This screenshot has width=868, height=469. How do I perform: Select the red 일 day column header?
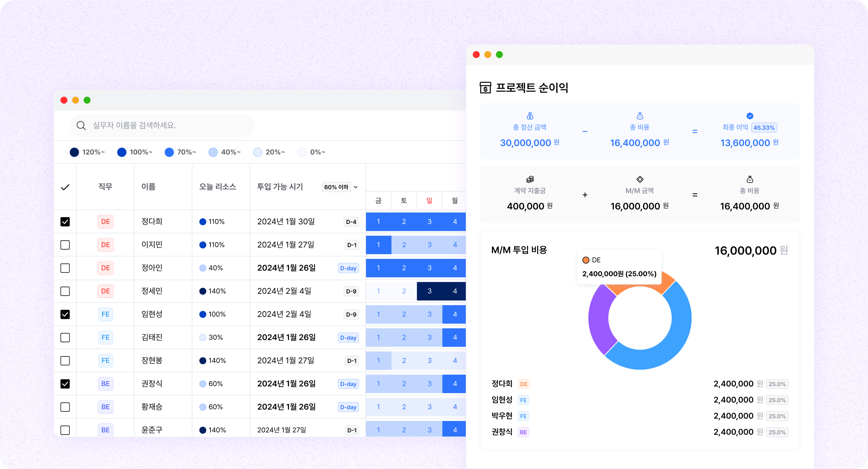coord(429,201)
